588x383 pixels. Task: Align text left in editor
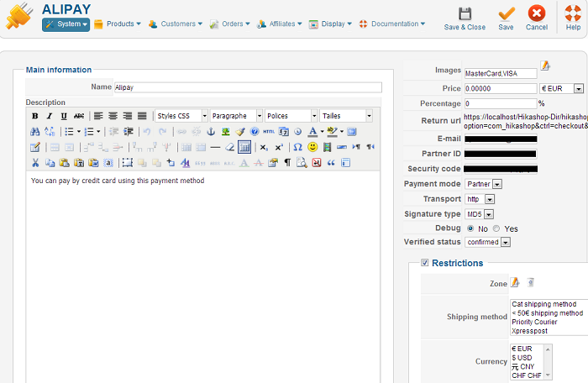[x=98, y=116]
